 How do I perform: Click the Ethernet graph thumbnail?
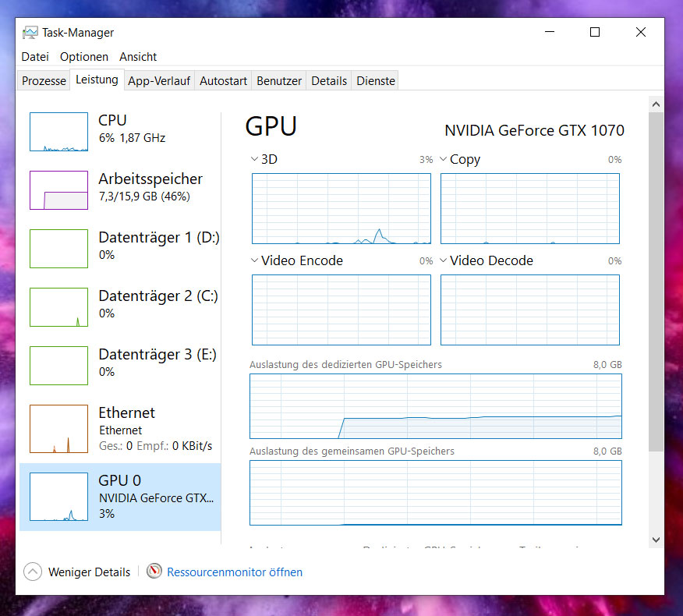pyautogui.click(x=58, y=429)
